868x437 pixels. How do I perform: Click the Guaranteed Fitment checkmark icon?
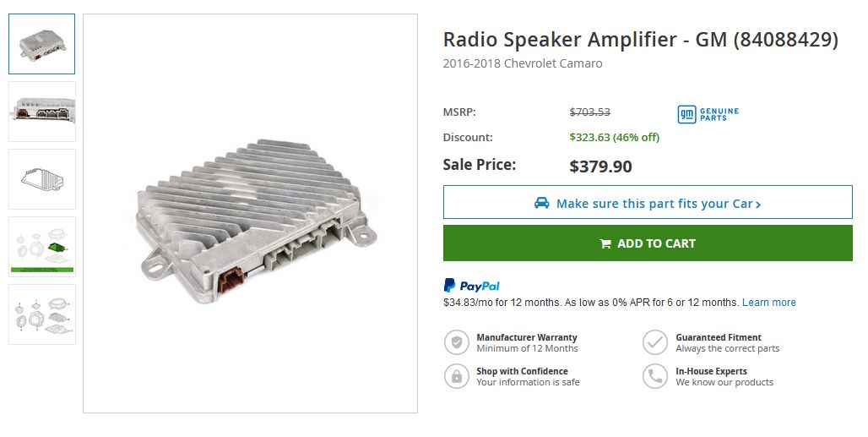click(655, 342)
